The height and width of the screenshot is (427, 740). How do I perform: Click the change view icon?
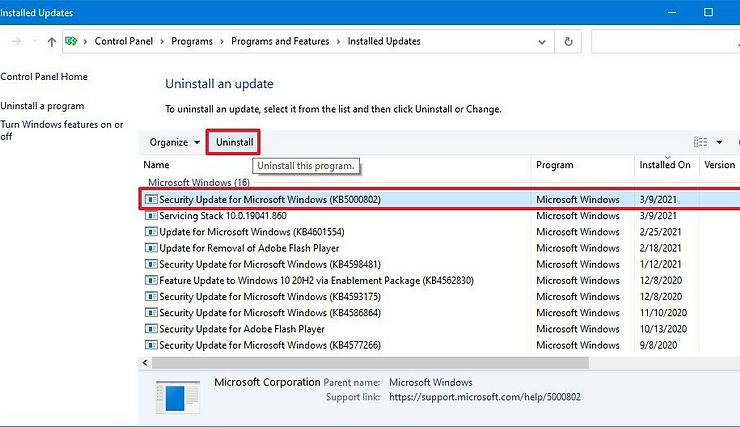point(700,142)
